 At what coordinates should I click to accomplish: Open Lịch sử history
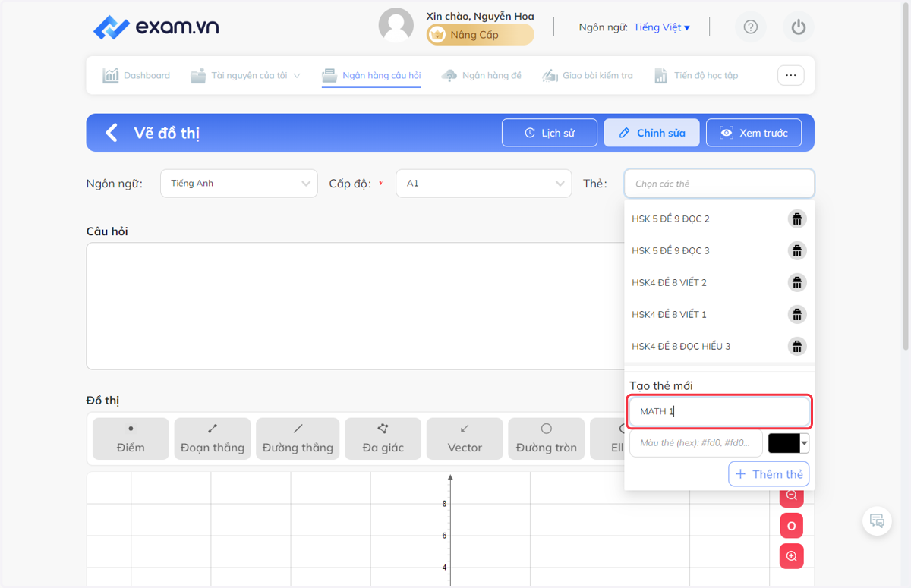point(550,133)
